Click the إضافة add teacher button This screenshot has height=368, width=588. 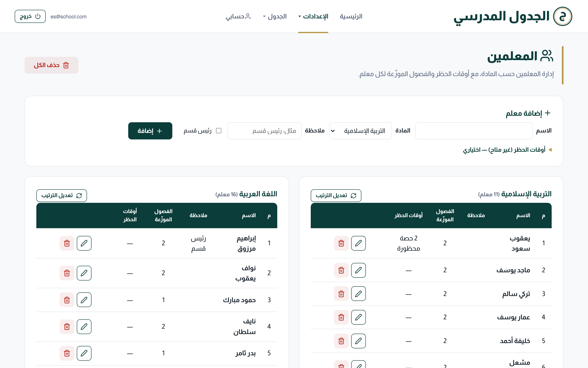150,131
